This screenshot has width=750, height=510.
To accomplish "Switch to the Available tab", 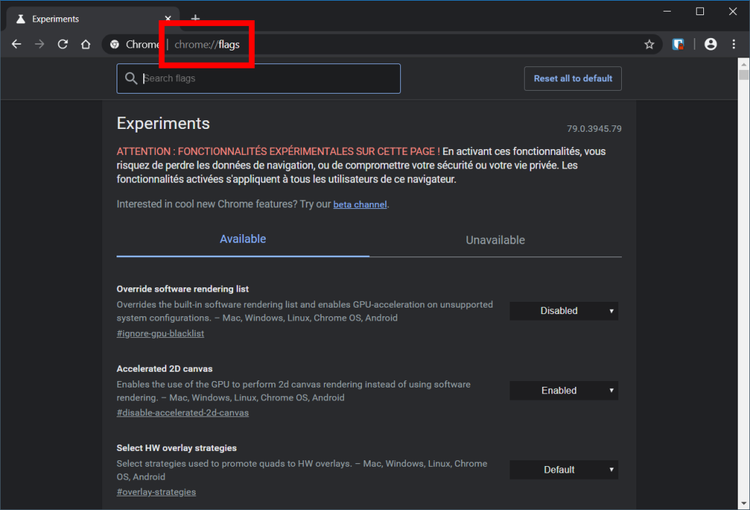I will [x=243, y=240].
